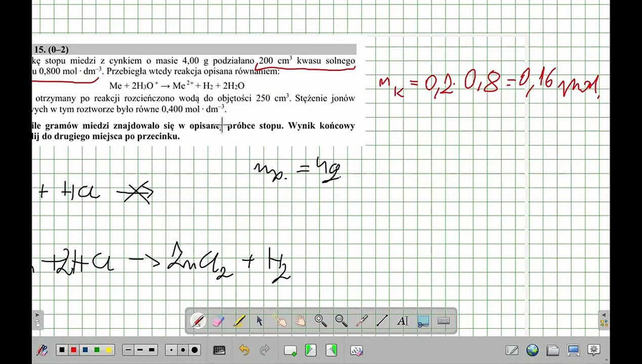Viewport: 642px width, 364px height.
Task: Choose the red pen color
Action: (73, 350)
